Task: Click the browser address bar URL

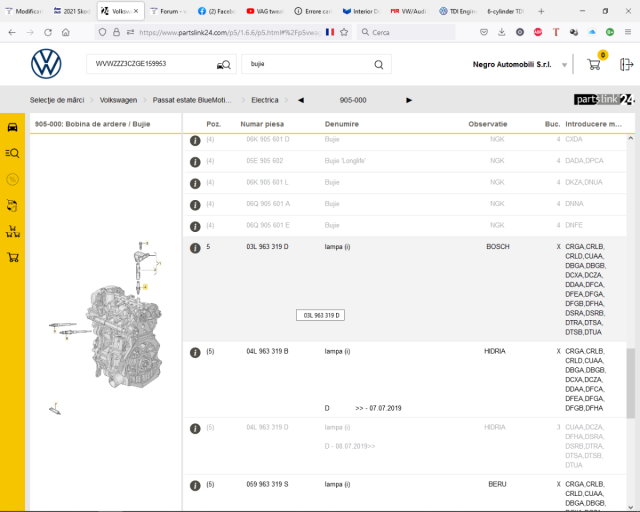Action: click(230, 32)
